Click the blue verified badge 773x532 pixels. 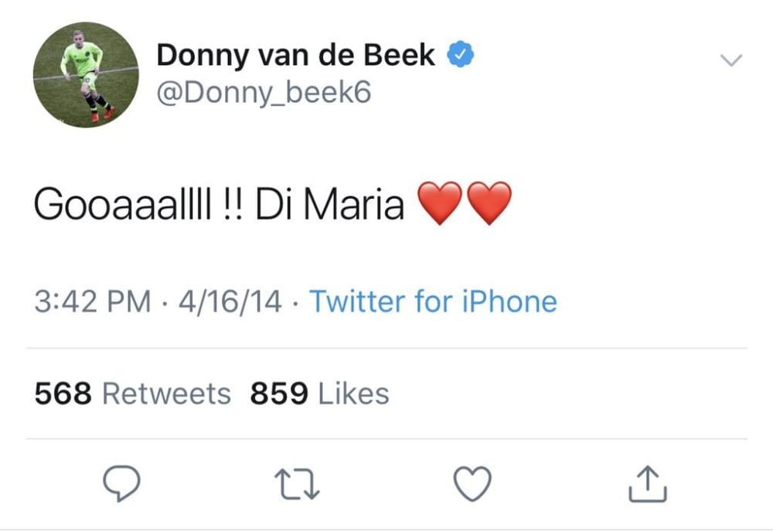point(461,55)
